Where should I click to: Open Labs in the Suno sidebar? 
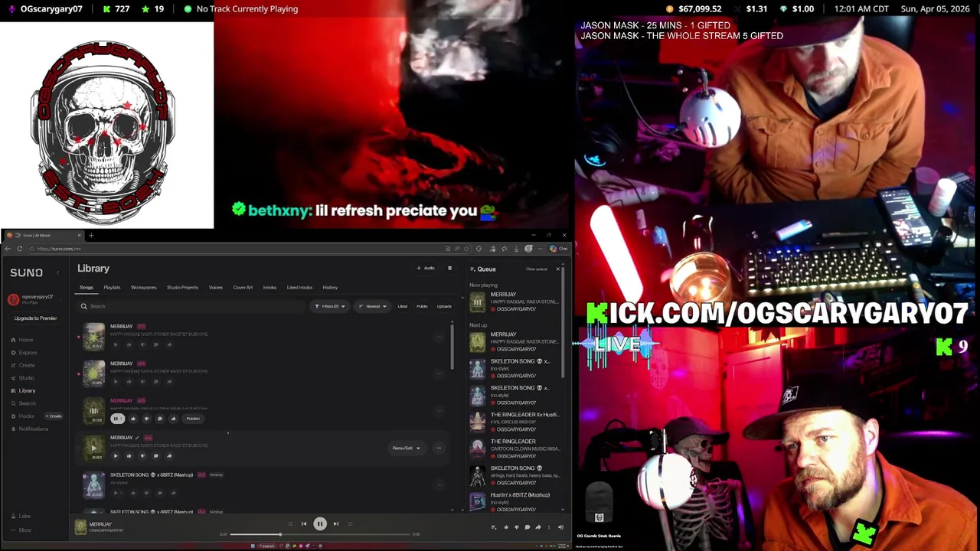24,517
